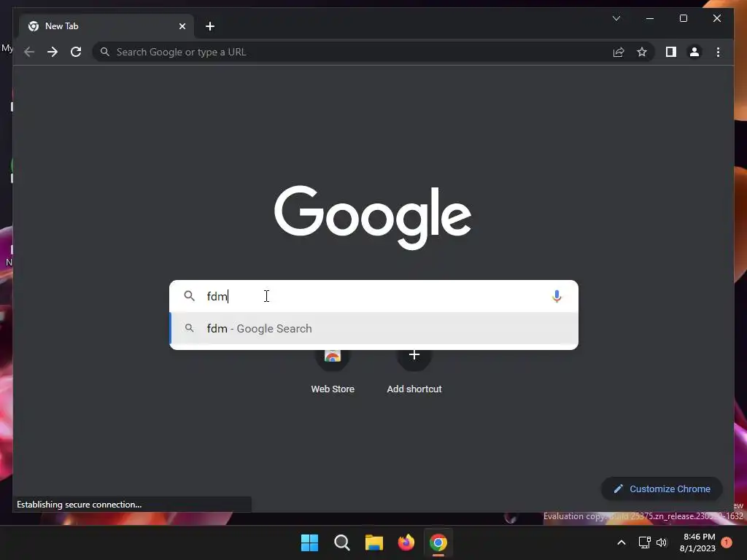Close the New Tab tab
This screenshot has width=747, height=560.
(182, 26)
